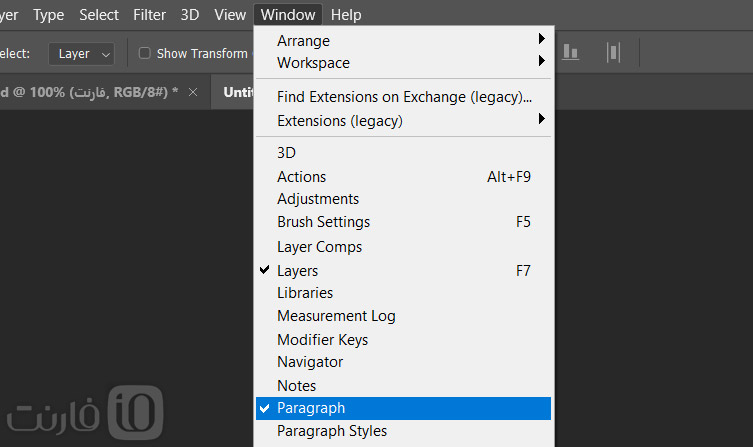753x447 pixels.
Task: Choose Find Extensions on Exchange (legacy)
Action: pos(403,97)
